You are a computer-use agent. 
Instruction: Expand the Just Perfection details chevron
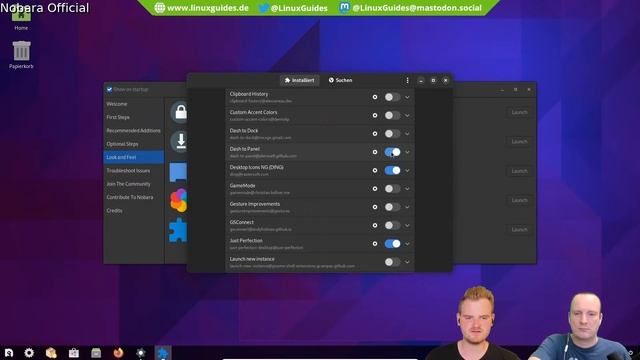point(407,244)
